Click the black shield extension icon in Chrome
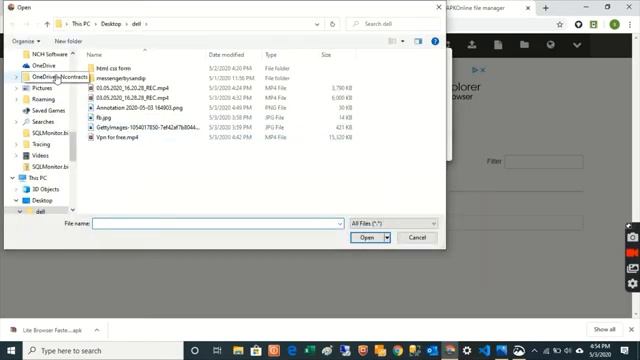Viewport: 640px width, 360px height. click(578, 24)
